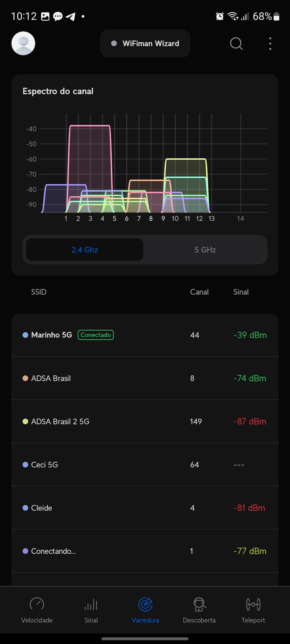Tap the WiFiman Wizard button
The width and height of the screenshot is (290, 644).
coord(145,43)
